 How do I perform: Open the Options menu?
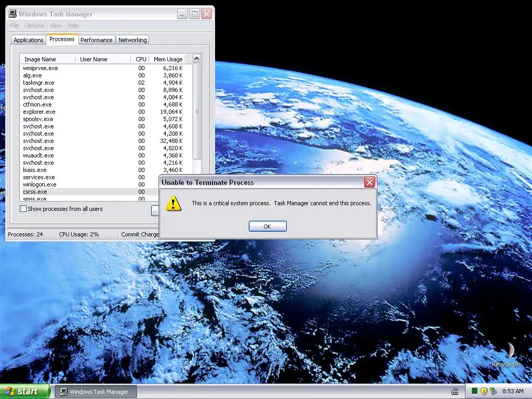click(34, 25)
